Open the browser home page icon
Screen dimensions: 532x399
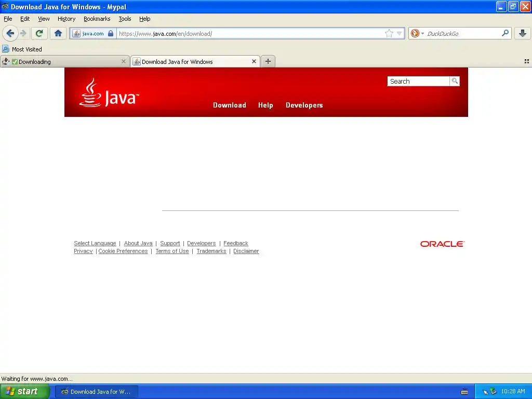[58, 33]
